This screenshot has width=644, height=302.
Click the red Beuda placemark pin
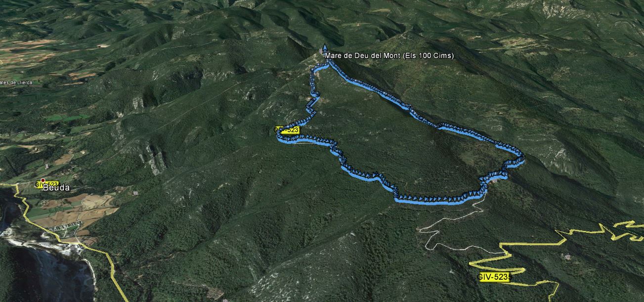[x=43, y=181]
